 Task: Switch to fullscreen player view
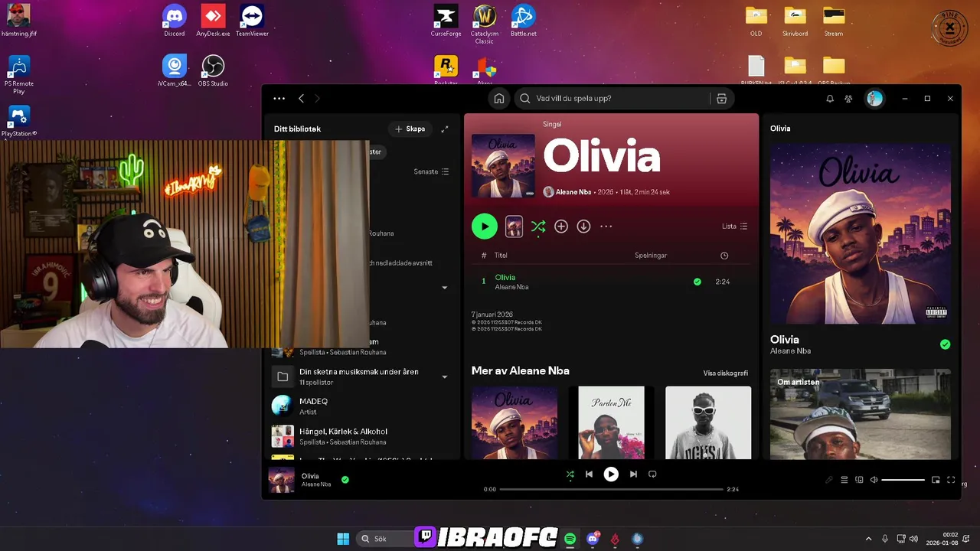click(x=951, y=480)
